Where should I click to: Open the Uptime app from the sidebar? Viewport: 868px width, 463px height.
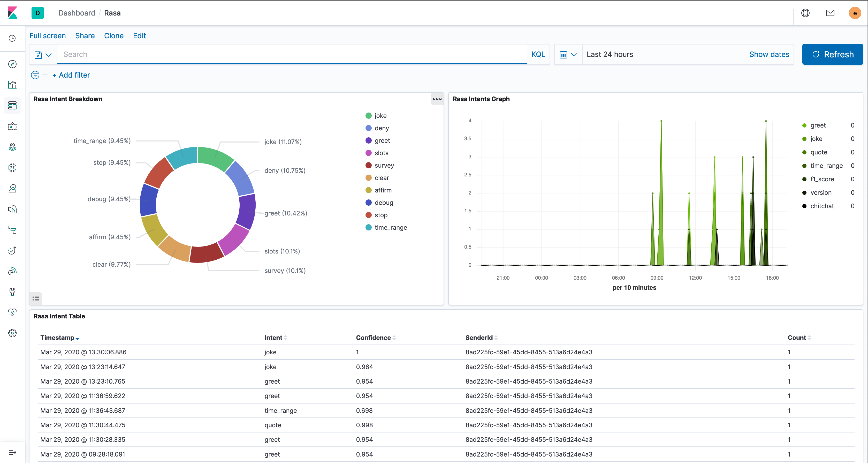[x=12, y=251]
